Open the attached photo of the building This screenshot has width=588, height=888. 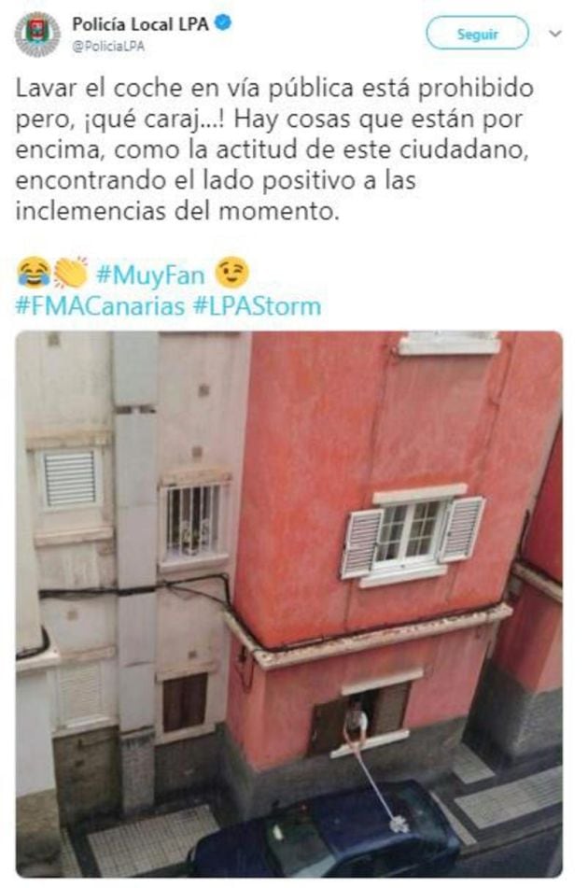[x=288, y=604]
